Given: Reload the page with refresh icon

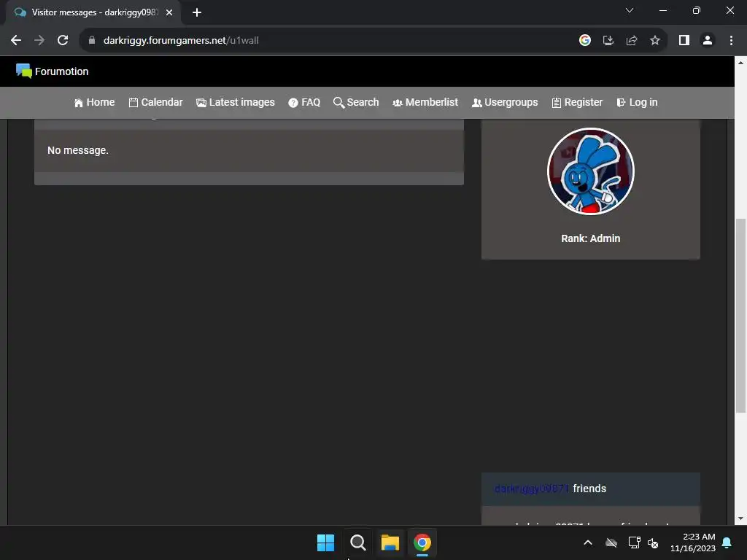Looking at the screenshot, I should (x=63, y=41).
